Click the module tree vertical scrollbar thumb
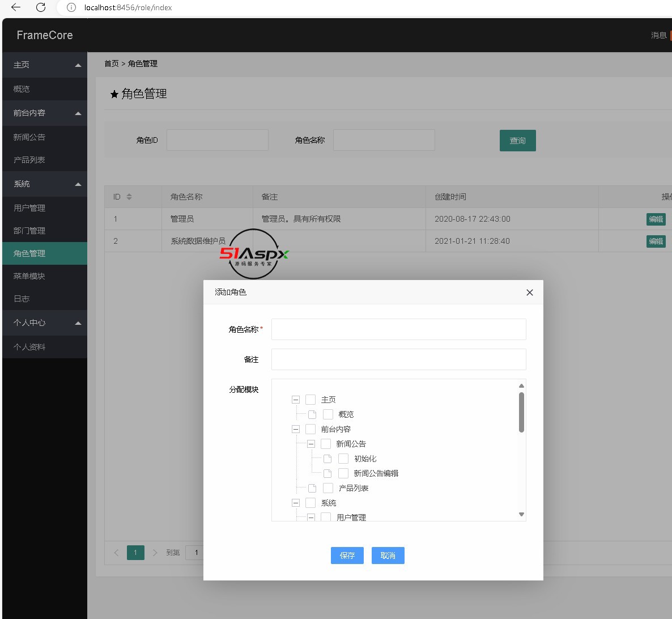The width and height of the screenshot is (672, 619). [x=522, y=412]
